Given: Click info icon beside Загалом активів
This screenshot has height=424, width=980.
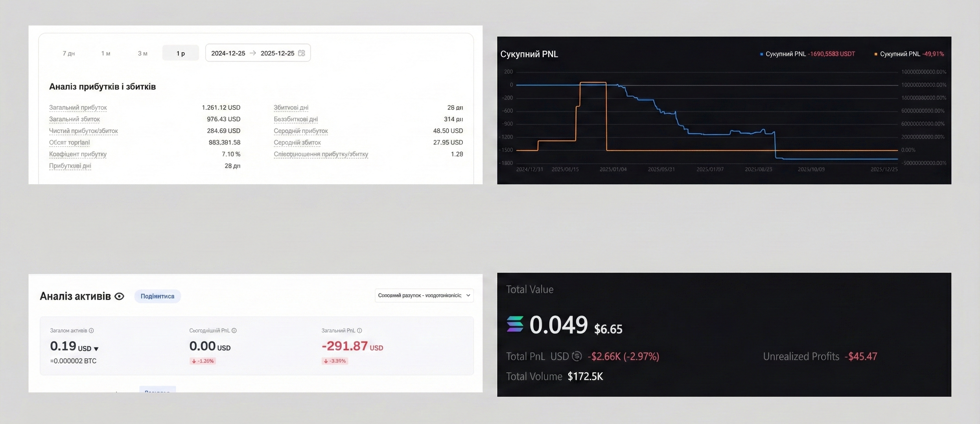Looking at the screenshot, I should coord(91,330).
